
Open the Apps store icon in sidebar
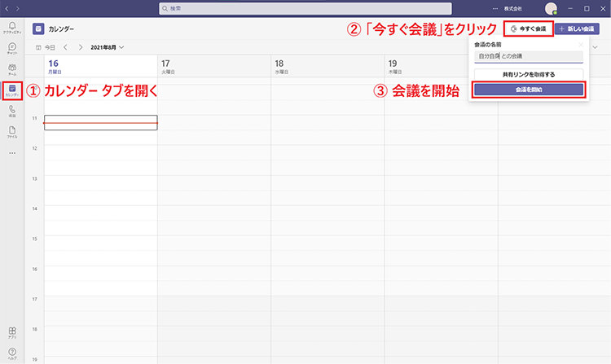point(12,332)
